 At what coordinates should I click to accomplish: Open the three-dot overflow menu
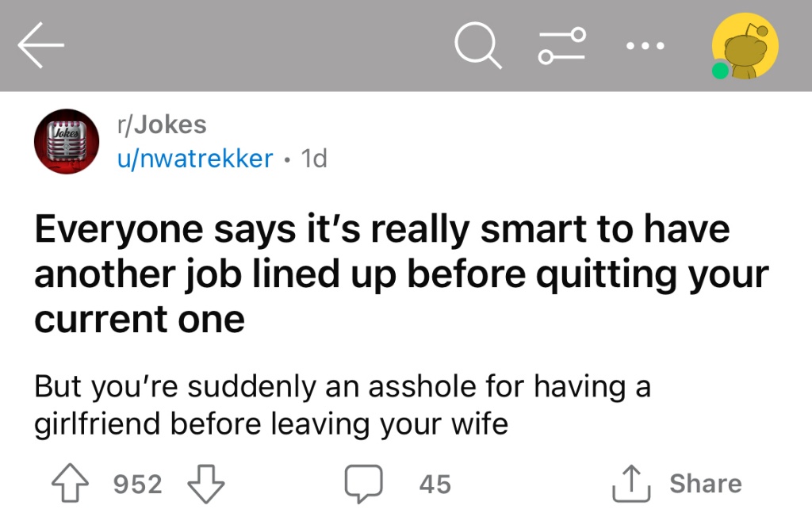click(x=645, y=46)
